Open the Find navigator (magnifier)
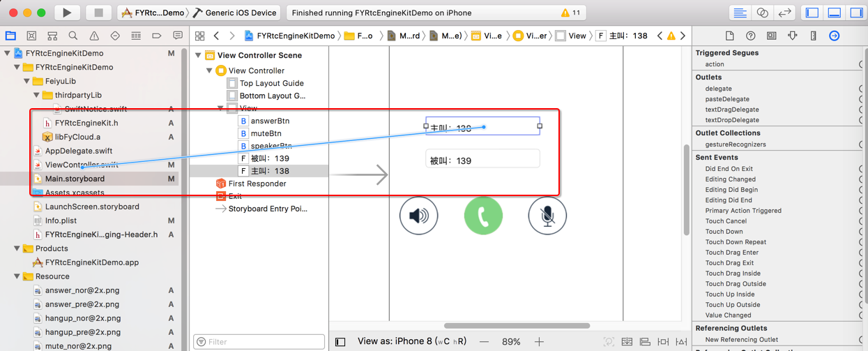This screenshot has width=868, height=351. [x=73, y=36]
